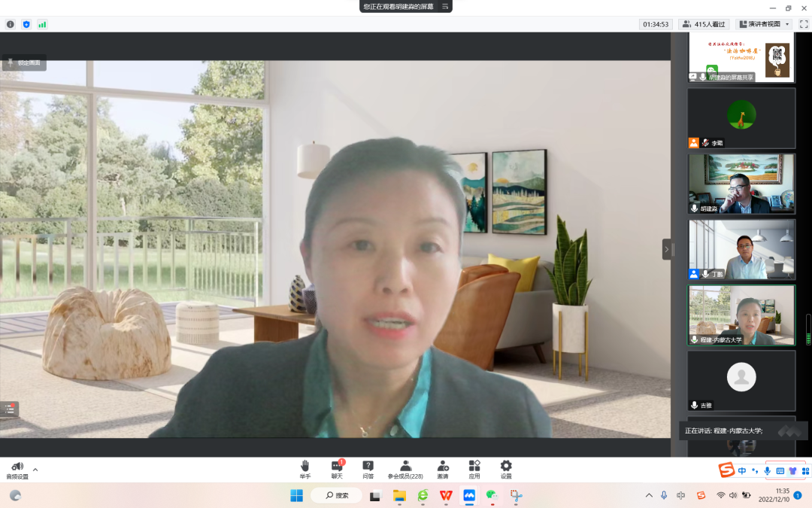
Task: Raise hand with the 举手 icon
Action: (x=304, y=469)
